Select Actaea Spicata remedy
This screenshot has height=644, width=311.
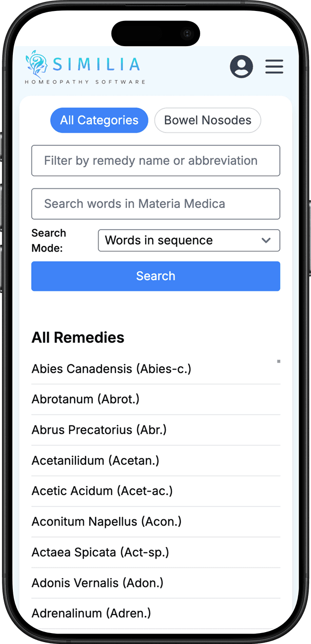point(100,552)
